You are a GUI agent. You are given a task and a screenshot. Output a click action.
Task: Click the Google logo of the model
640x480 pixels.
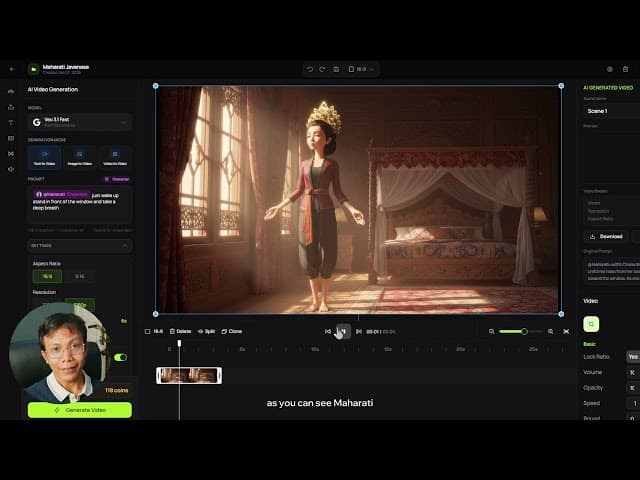[x=37, y=122]
